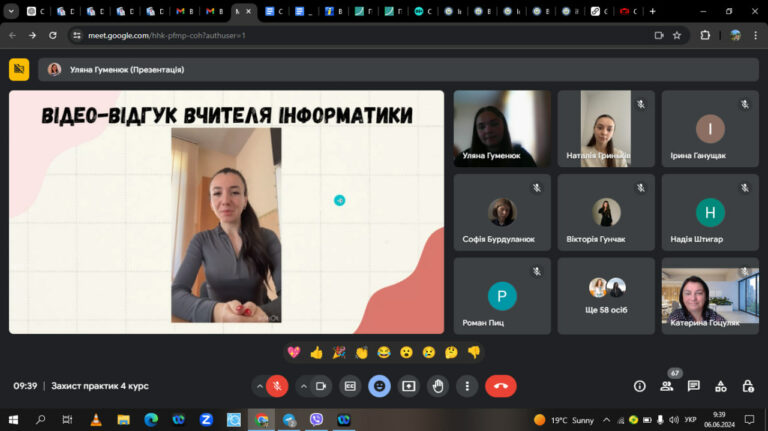Open a new browser tab with plus
The height and width of the screenshot is (431, 768).
point(652,11)
